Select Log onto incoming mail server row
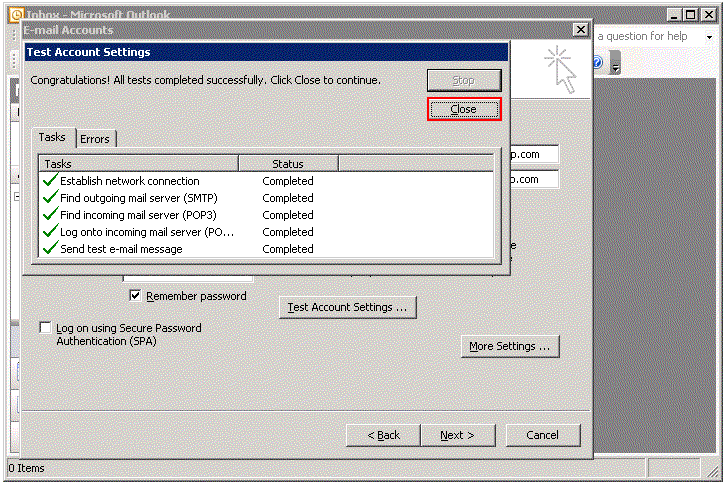The height and width of the screenshot is (484, 724). [266, 232]
